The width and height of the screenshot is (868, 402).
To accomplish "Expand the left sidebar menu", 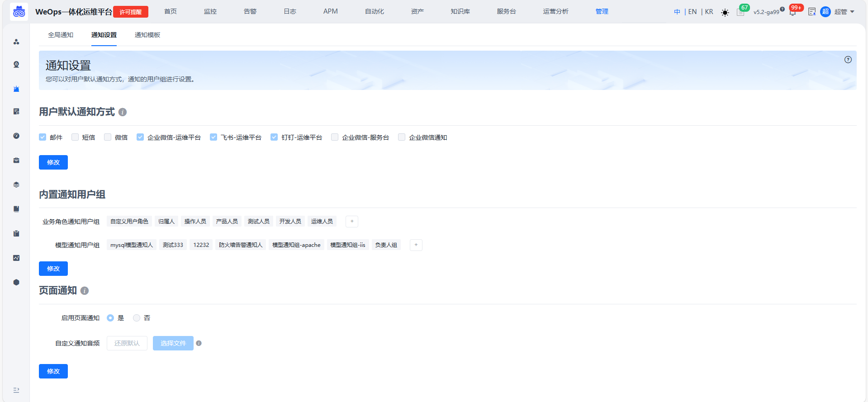I will point(16,390).
